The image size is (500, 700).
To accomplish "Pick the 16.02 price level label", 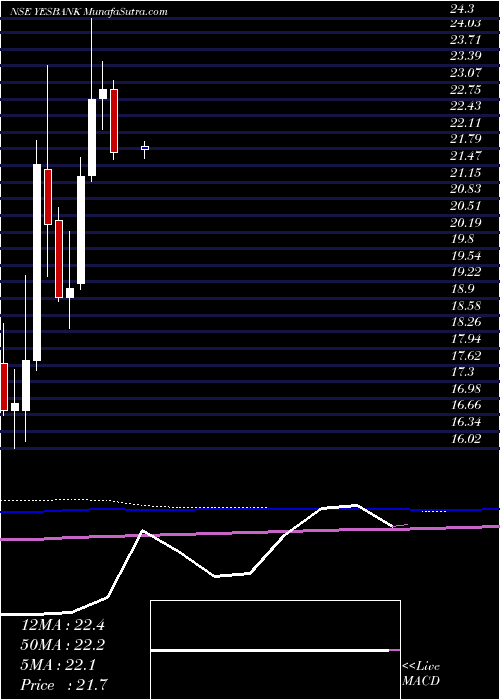I will coord(466,439).
